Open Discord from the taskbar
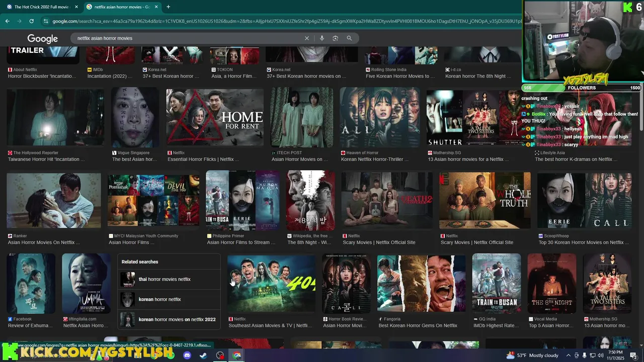Screen dimensions: 644x362 (x=187, y=355)
